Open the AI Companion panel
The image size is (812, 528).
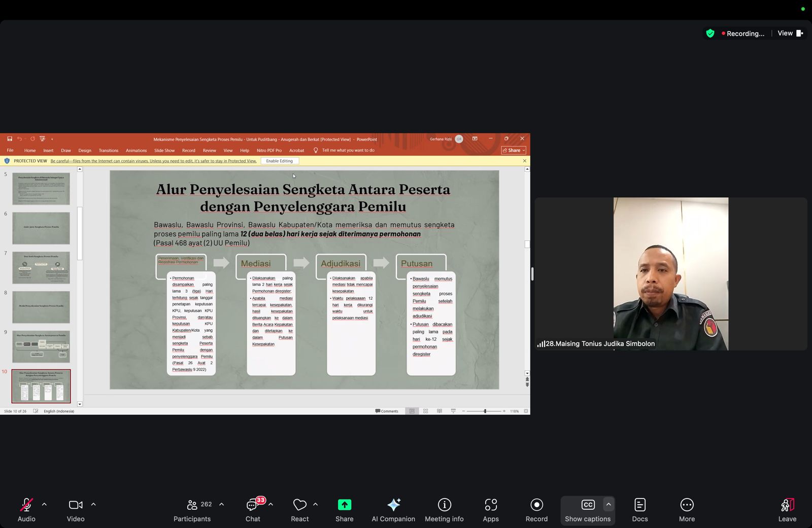pyautogui.click(x=393, y=510)
